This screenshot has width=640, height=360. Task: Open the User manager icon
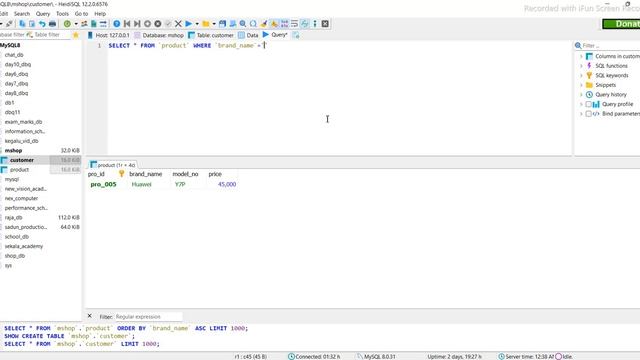pos(84,24)
